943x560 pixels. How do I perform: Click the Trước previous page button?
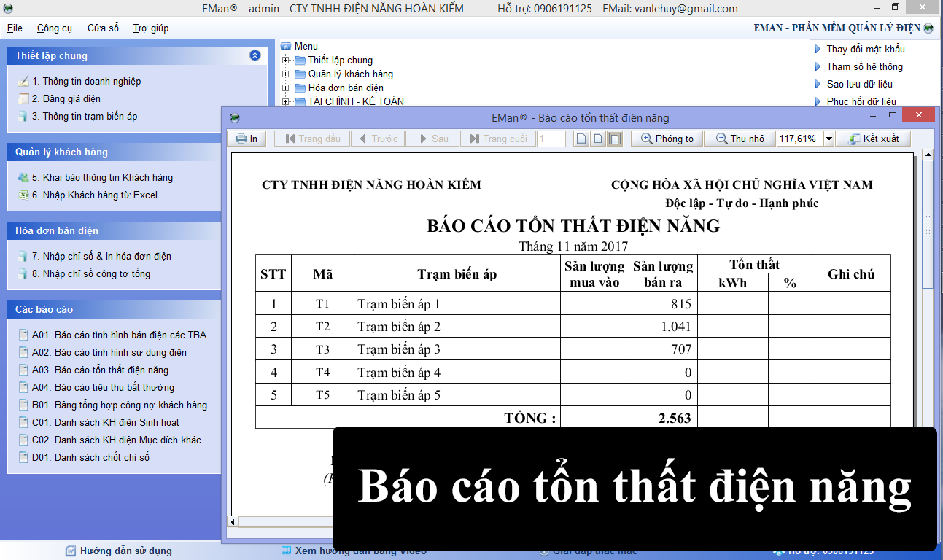(377, 139)
